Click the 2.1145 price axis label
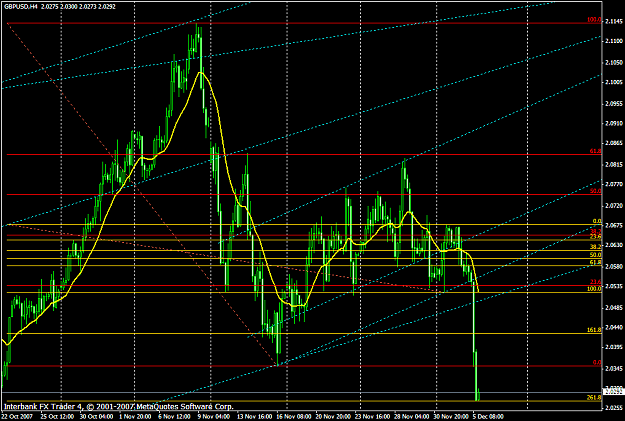The width and height of the screenshot is (625, 421). 614,21
